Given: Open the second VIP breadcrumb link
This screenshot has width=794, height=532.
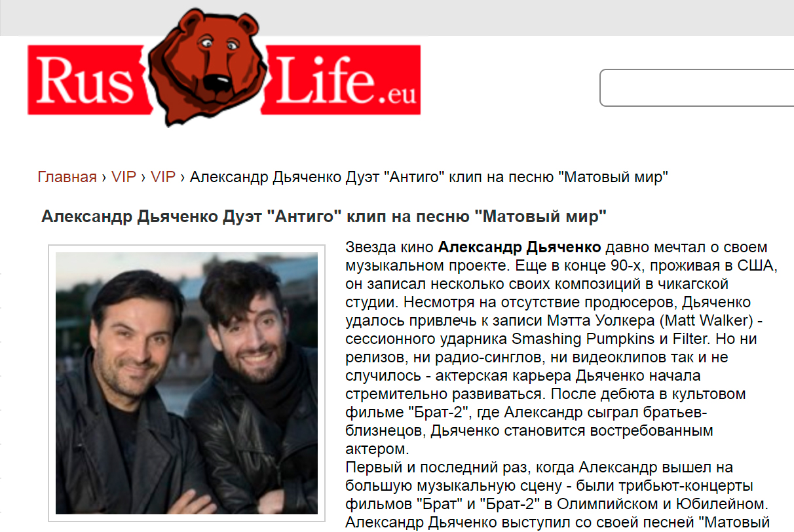Looking at the screenshot, I should (x=163, y=177).
